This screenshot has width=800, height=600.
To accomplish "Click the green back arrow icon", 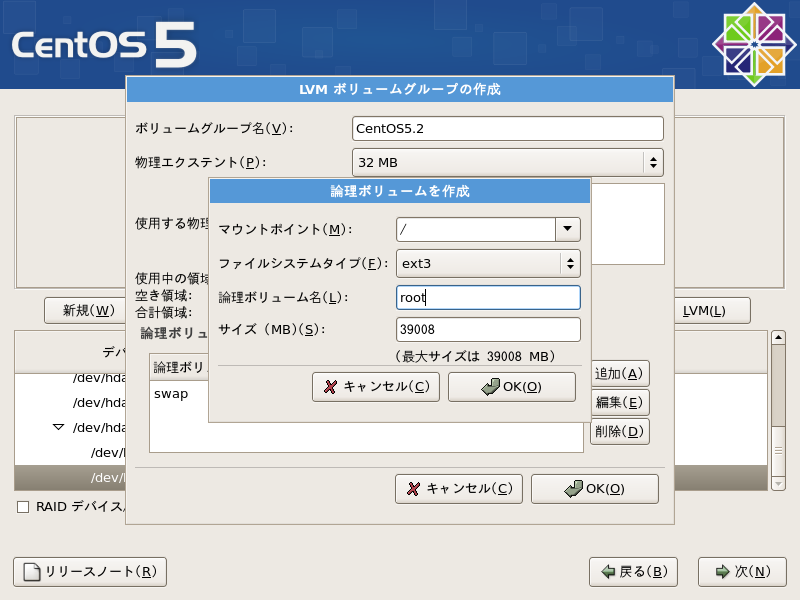I will coord(608,571).
